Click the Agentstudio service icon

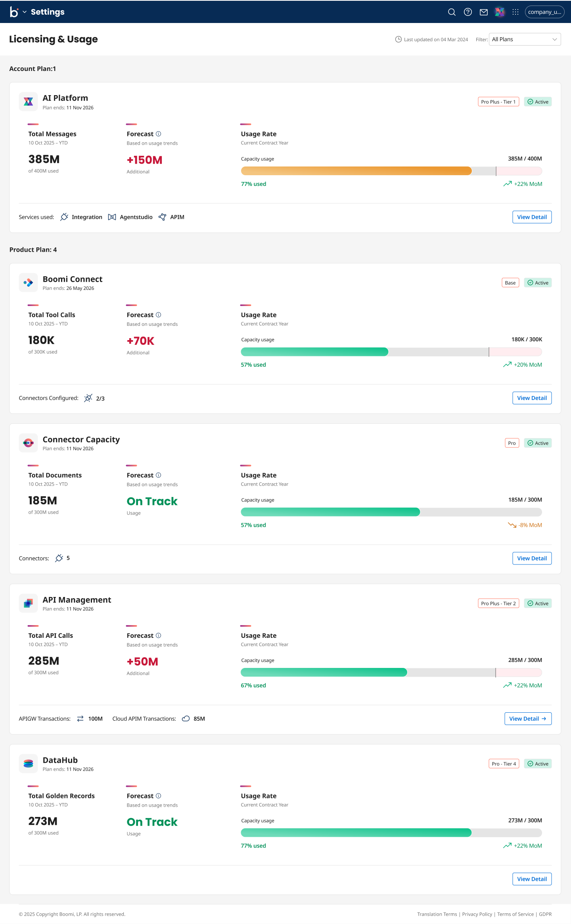pos(112,217)
